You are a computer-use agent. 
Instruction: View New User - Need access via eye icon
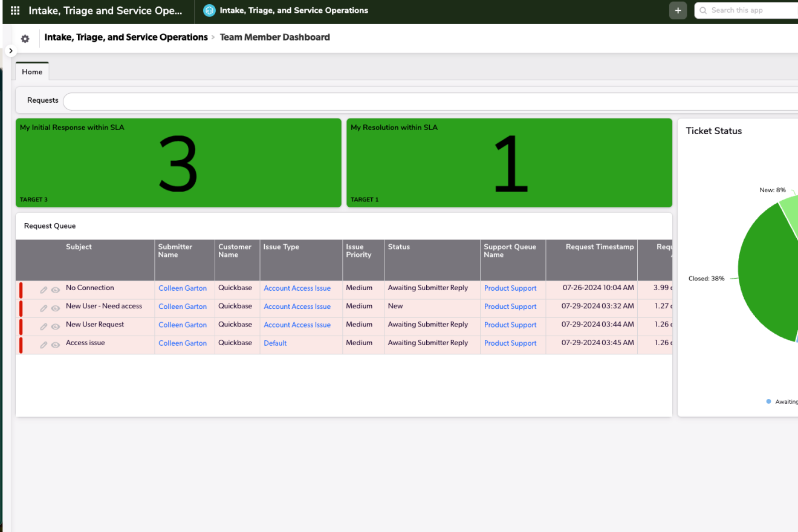[55, 308]
